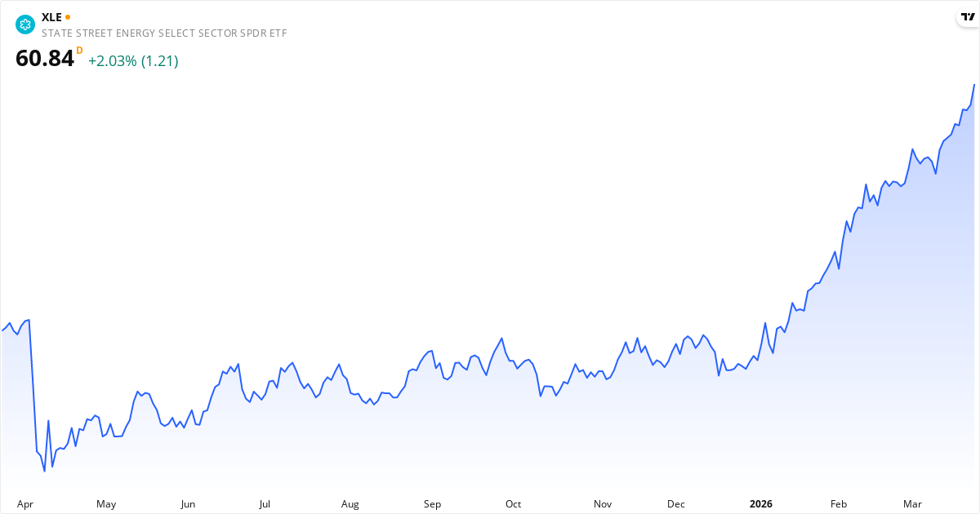Click the 60.84 last price value
Image resolution: width=980 pixels, height=514 pixels.
[x=45, y=59]
